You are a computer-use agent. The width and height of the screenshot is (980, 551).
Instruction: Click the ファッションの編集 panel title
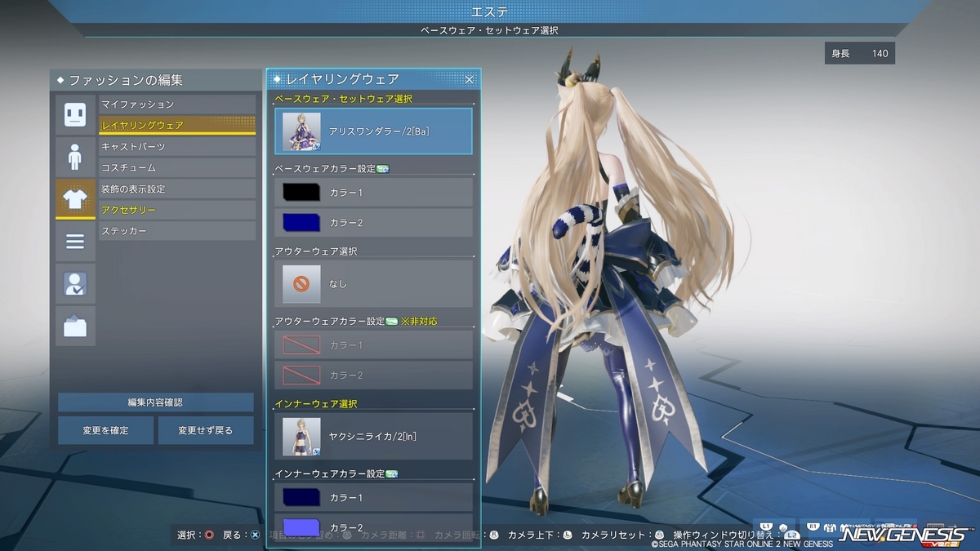(x=126, y=80)
